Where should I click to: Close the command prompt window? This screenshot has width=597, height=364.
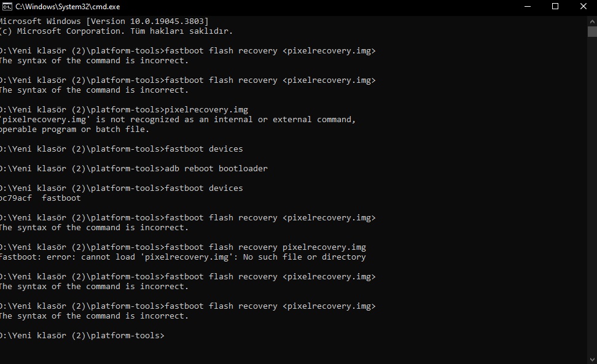[x=582, y=7]
